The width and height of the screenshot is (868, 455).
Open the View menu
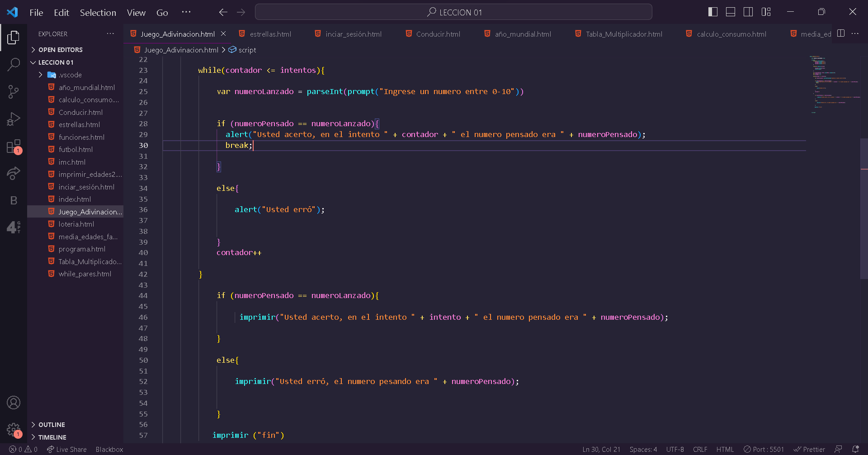[136, 13]
